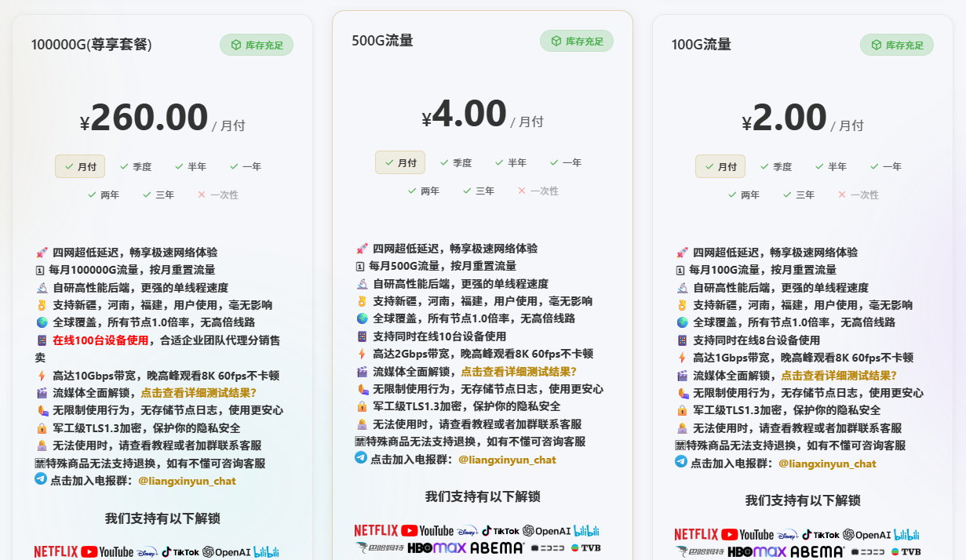
Task: Open @liangxinyun_chat link in the 100000G card
Action: pos(187,481)
